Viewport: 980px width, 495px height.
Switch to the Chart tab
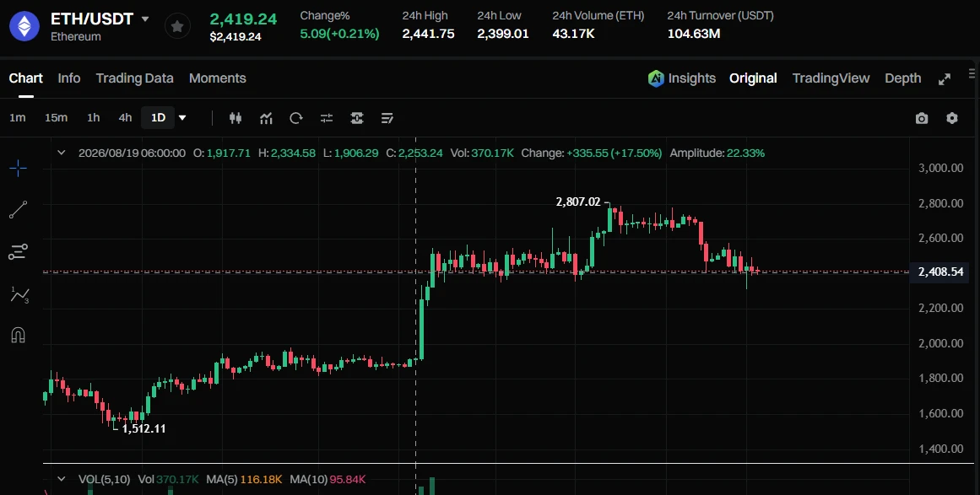tap(25, 78)
